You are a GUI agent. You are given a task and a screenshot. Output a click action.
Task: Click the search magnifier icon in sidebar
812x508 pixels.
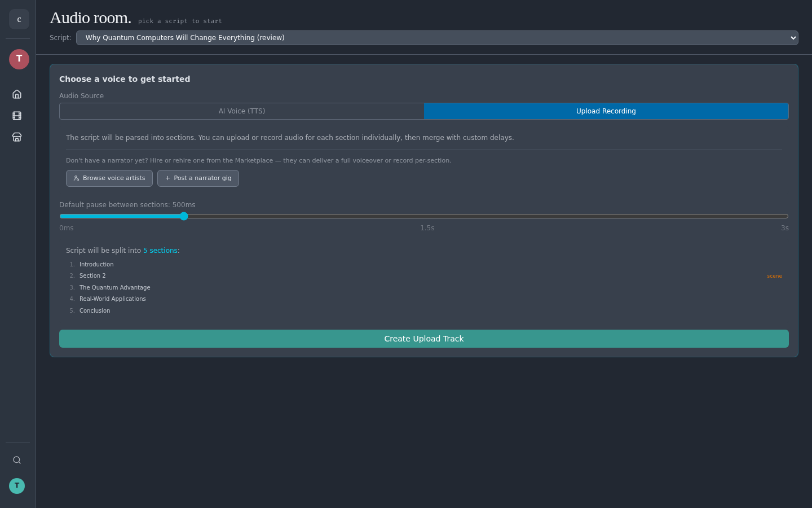(17, 460)
